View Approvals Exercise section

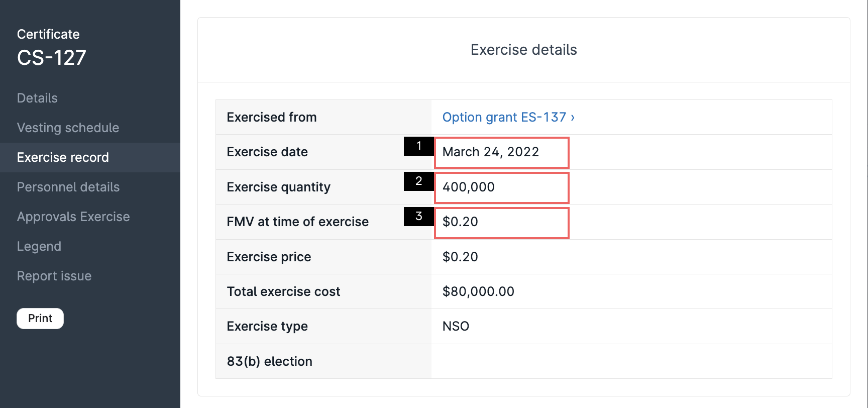[73, 217]
